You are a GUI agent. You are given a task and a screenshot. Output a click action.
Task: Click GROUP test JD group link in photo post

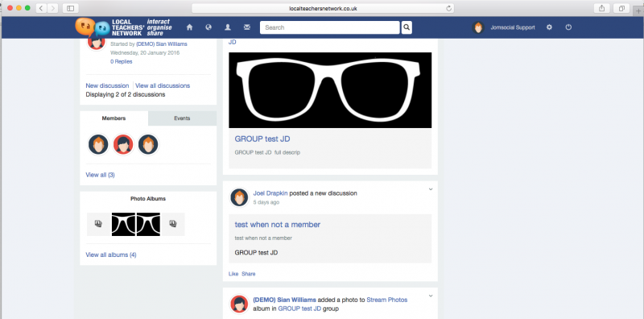pos(299,309)
